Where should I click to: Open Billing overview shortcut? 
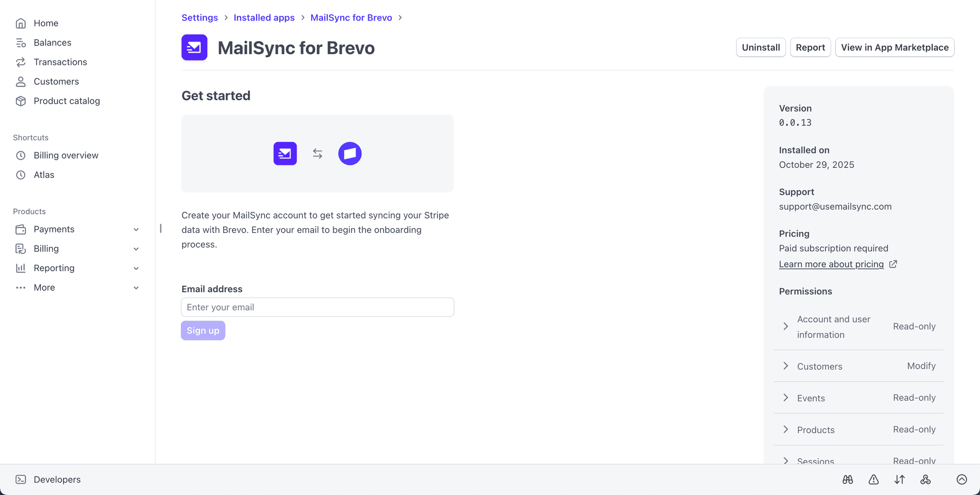pyautogui.click(x=66, y=155)
